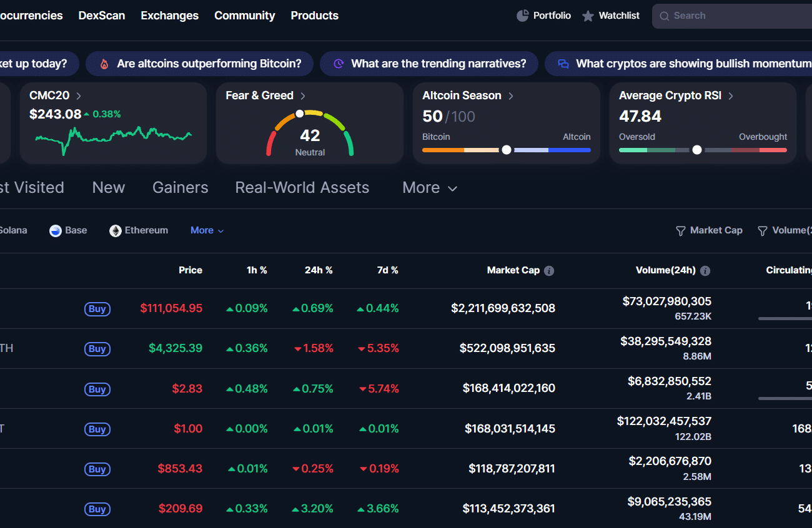Sort by the Market Cap column header
This screenshot has height=528, width=812.
(513, 270)
